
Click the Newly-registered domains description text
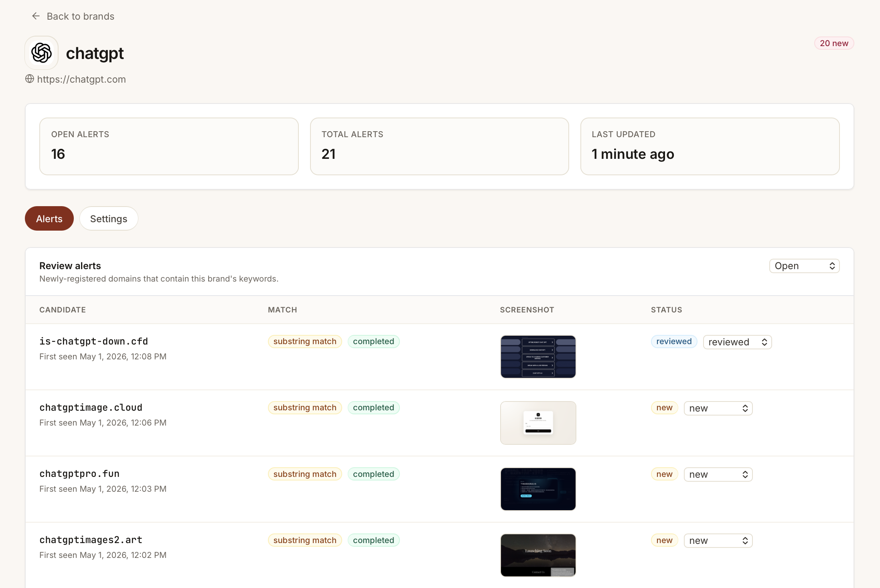[159, 279]
